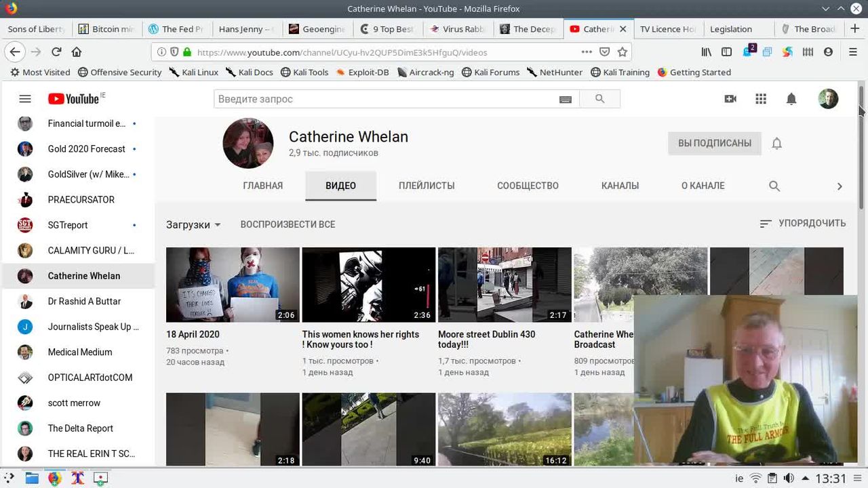Open the YouTube apps grid icon

click(x=761, y=99)
